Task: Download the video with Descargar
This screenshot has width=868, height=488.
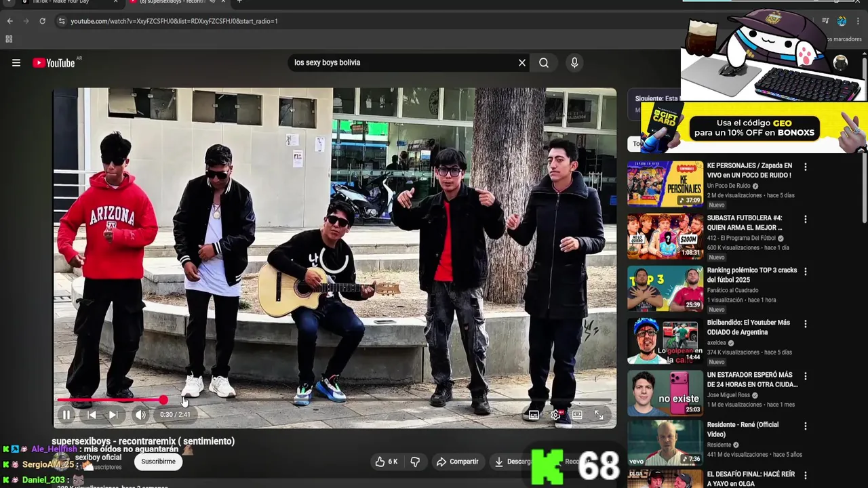Action: pos(513,462)
